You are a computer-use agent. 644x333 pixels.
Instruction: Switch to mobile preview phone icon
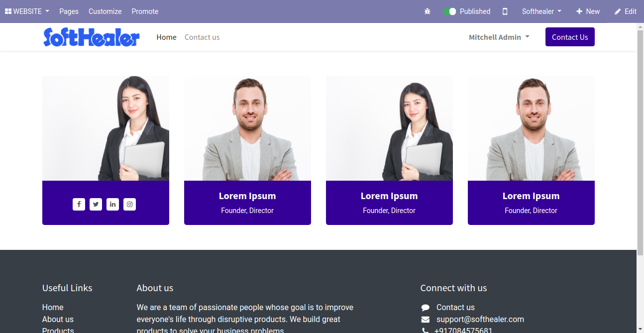505,11
